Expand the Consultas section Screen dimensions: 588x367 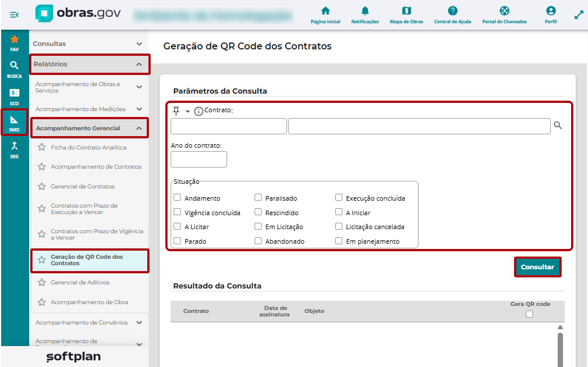[x=88, y=44]
